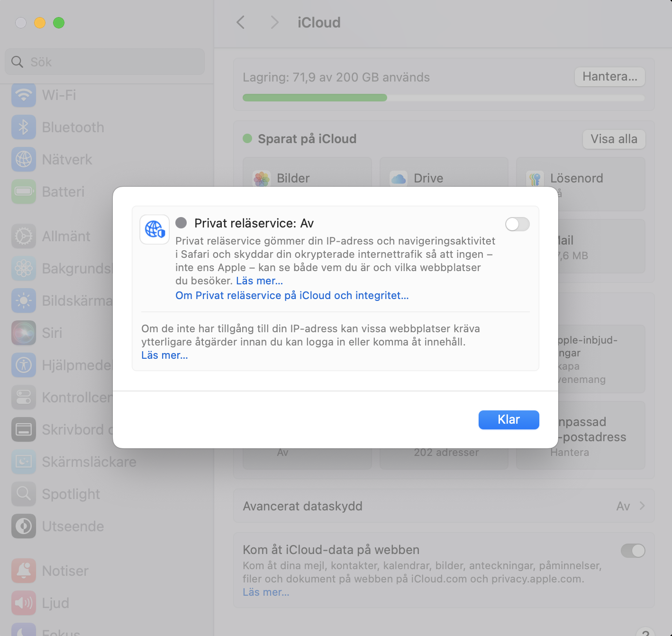Click the Hantera... storage button
Viewport: 672px width, 636px height.
click(x=610, y=77)
